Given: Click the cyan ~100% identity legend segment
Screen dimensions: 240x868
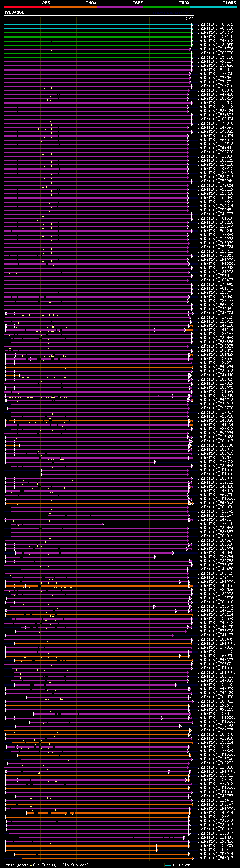Looking at the screenshot, I should (x=213, y=7).
